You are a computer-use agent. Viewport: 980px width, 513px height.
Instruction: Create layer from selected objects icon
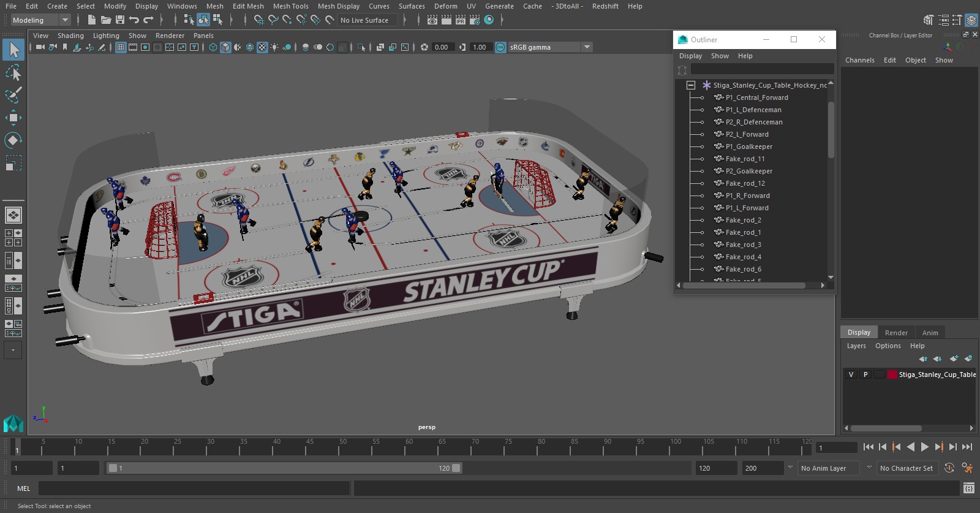[968, 359]
